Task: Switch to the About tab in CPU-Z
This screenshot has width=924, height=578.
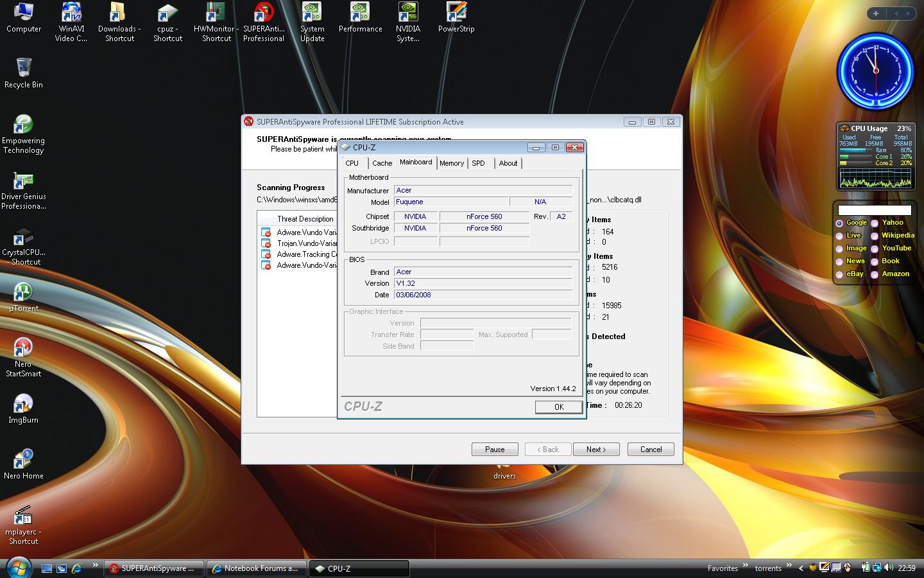Action: tap(508, 163)
